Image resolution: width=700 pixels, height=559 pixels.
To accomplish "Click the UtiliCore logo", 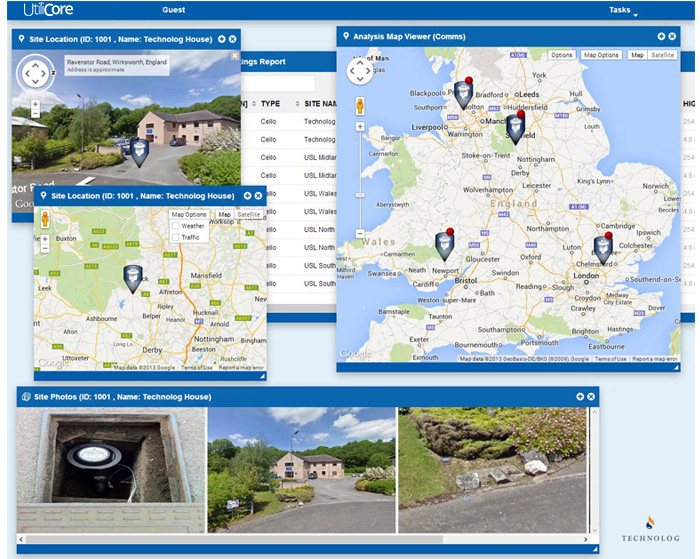I will (x=48, y=9).
